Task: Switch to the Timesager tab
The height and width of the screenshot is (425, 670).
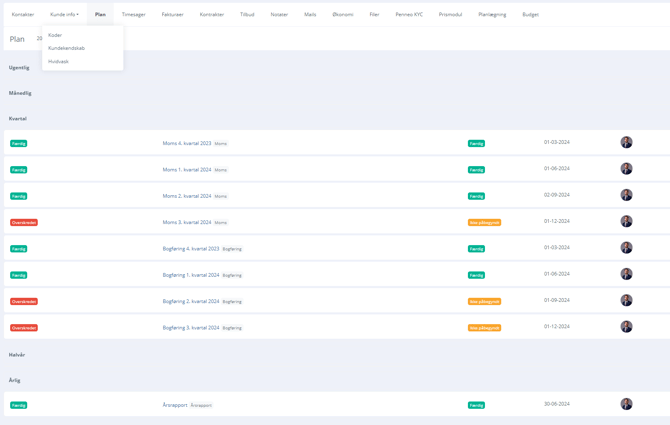Action: tap(133, 14)
